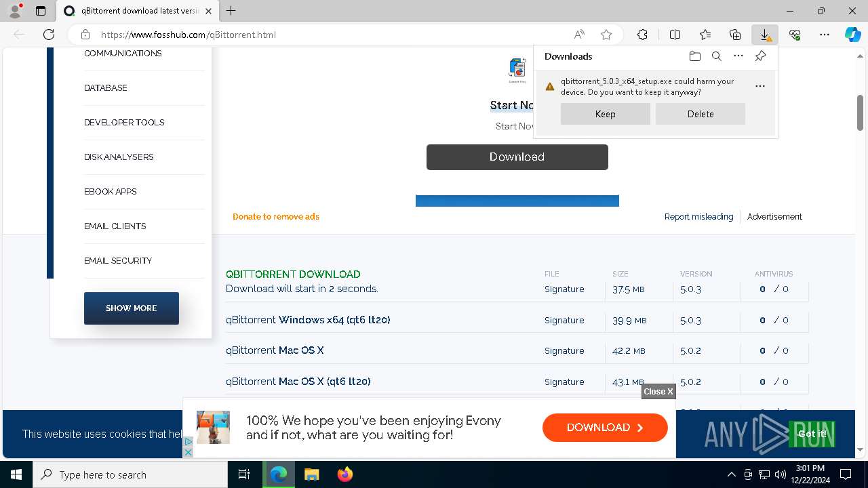
Task: Open the EMAIL CLIENTS category
Action: (x=115, y=226)
